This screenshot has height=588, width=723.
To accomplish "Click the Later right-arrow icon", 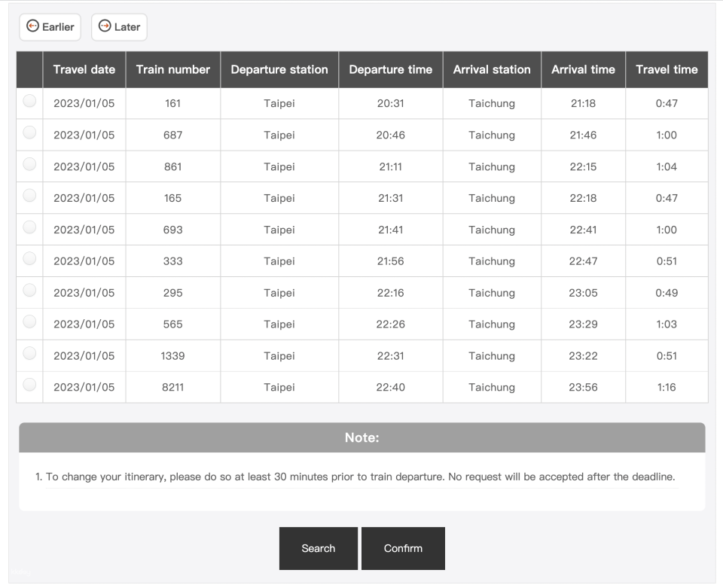I will [x=105, y=26].
